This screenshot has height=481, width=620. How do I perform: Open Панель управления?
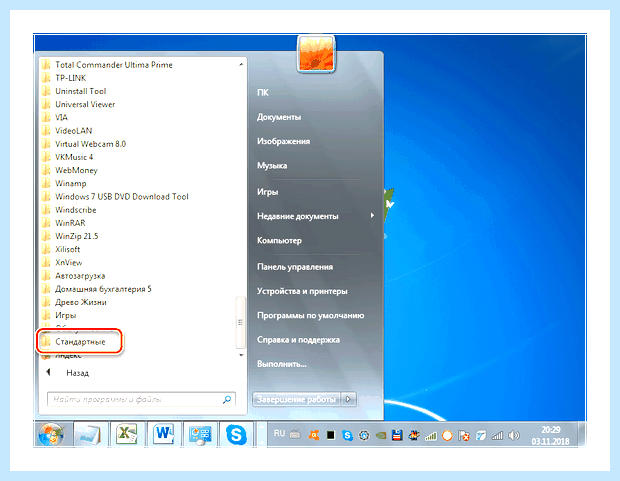click(x=295, y=267)
